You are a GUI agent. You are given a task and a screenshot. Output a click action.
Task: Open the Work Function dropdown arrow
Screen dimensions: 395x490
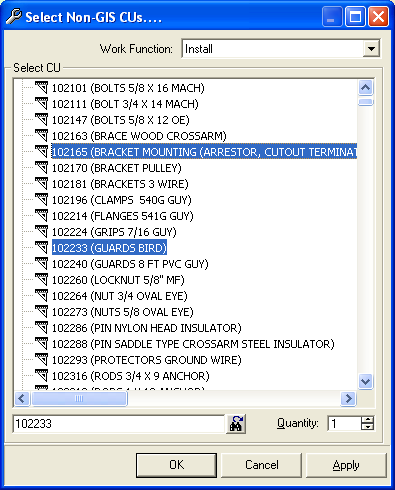click(x=371, y=49)
